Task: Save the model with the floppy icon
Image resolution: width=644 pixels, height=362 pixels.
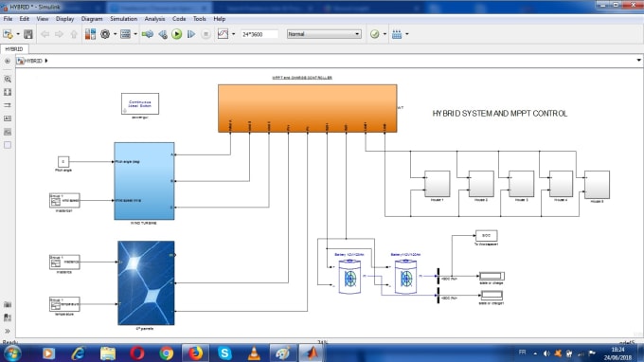Action: point(27,34)
